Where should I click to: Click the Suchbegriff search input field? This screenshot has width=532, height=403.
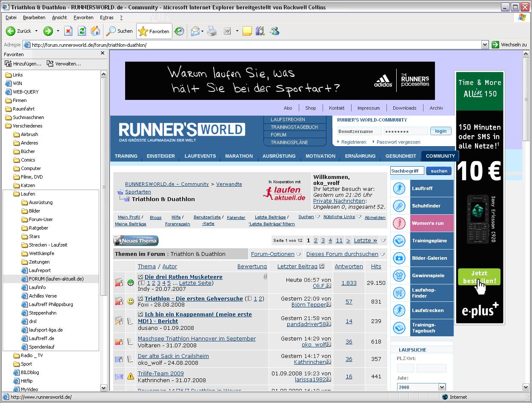[407, 171]
